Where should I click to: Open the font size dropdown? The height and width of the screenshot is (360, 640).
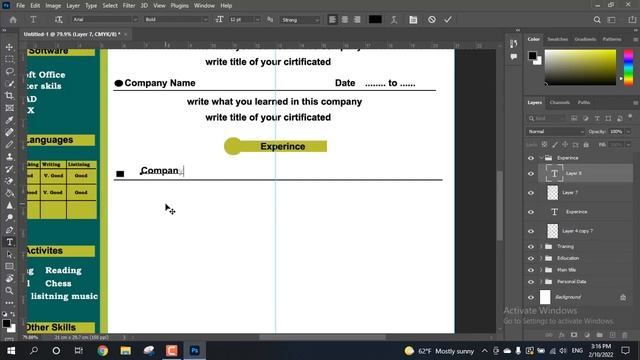pos(257,20)
